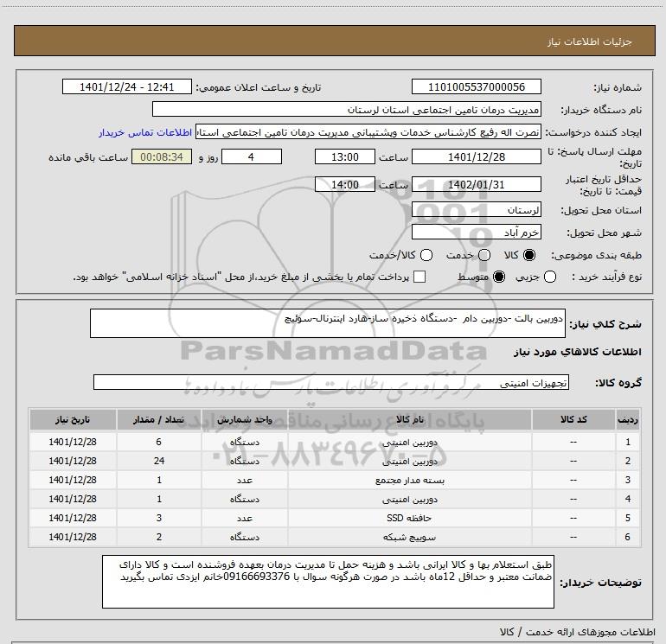
Task: Select row 4 item دوربین امنیتی
Action: (x=410, y=500)
